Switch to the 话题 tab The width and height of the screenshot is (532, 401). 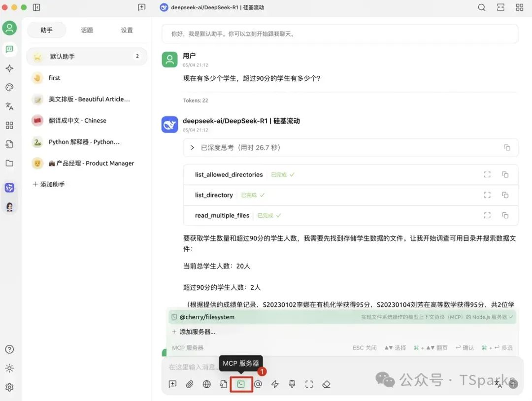click(87, 30)
